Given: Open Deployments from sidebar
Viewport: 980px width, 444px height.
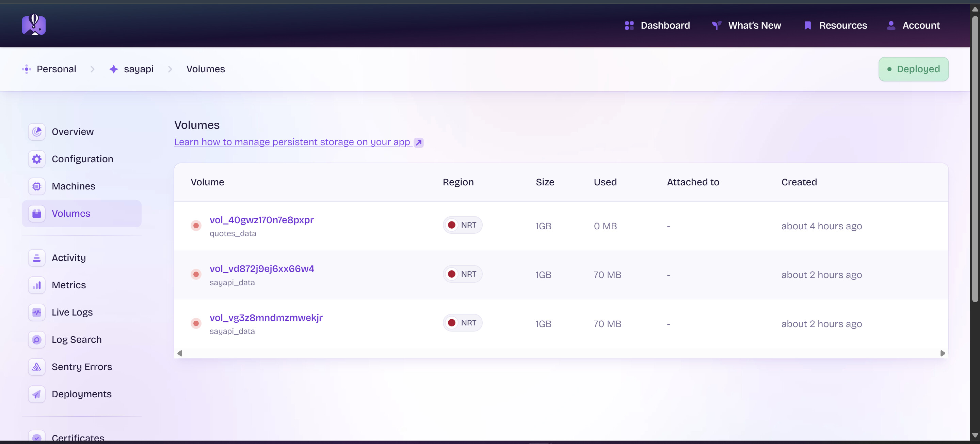Looking at the screenshot, I should (x=81, y=394).
